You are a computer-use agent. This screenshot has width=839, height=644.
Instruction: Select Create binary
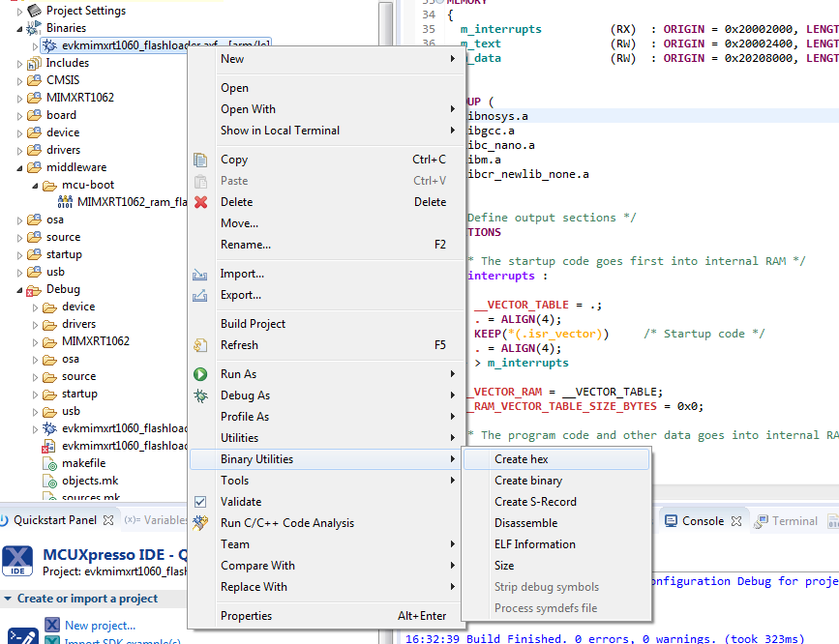[x=556, y=481]
